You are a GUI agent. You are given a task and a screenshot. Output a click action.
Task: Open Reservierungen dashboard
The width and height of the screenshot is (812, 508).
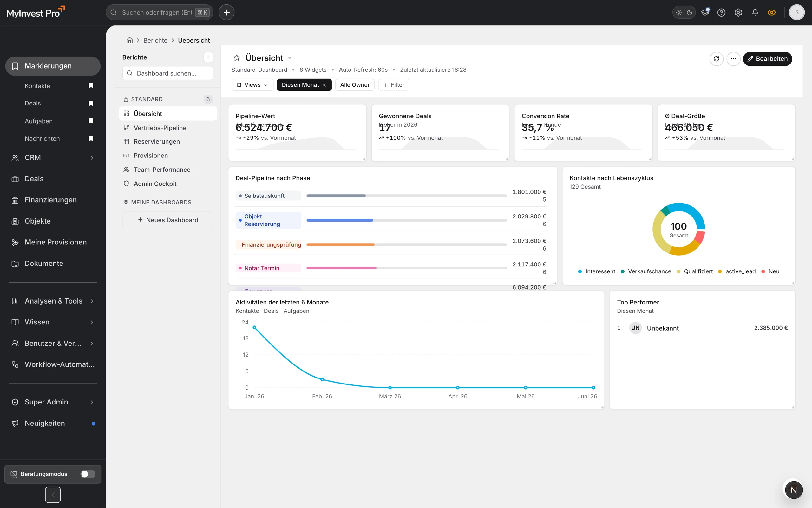click(x=168, y=142)
